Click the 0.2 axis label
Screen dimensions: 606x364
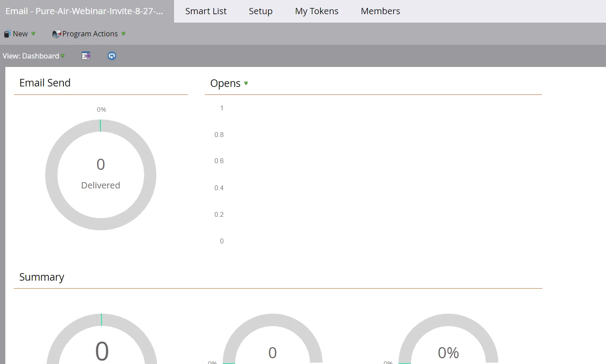click(219, 215)
